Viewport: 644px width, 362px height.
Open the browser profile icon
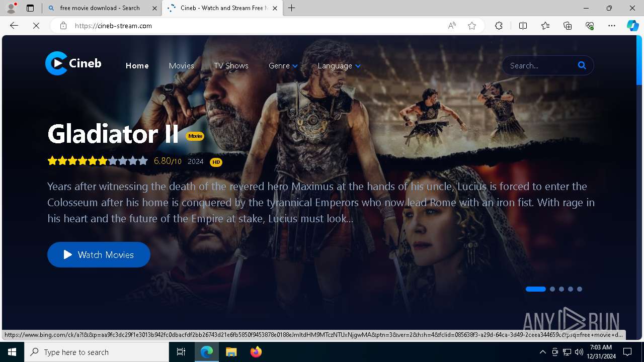point(11,8)
